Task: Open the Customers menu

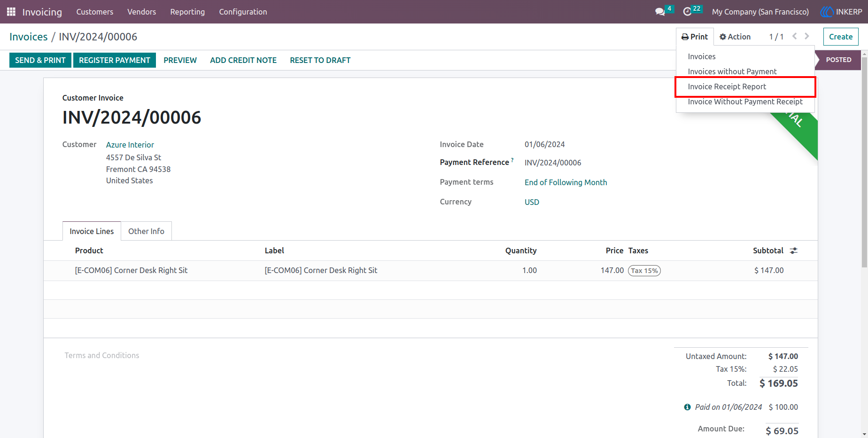Action: pos(95,12)
